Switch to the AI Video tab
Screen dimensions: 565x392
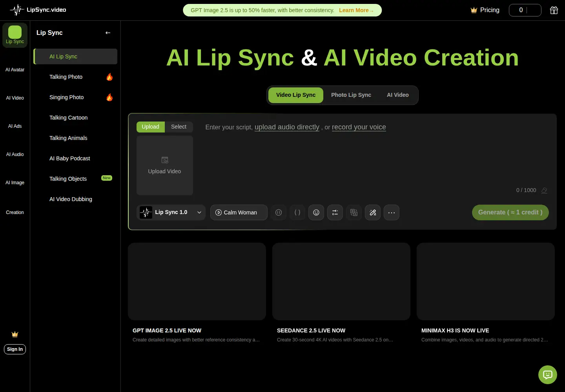point(398,95)
